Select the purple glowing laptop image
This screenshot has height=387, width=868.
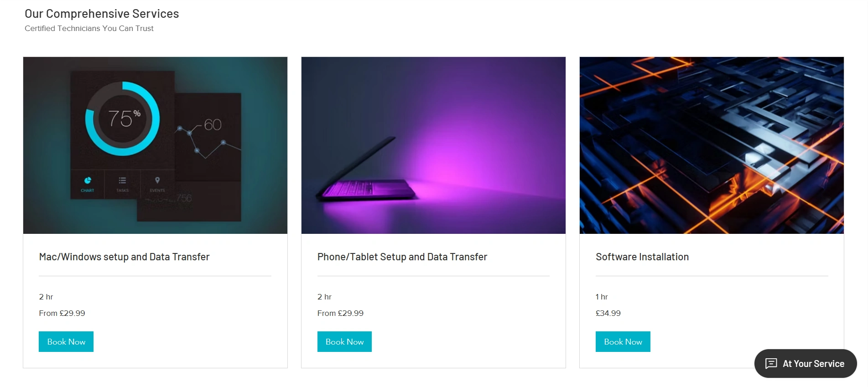tap(433, 145)
